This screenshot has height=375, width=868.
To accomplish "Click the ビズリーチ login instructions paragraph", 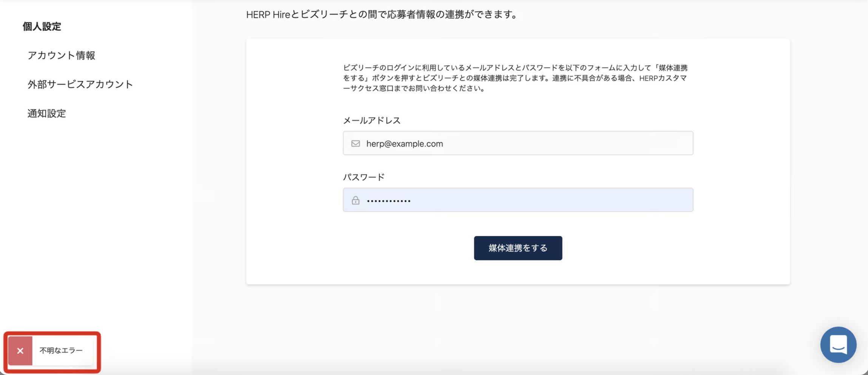I will 491,78.
